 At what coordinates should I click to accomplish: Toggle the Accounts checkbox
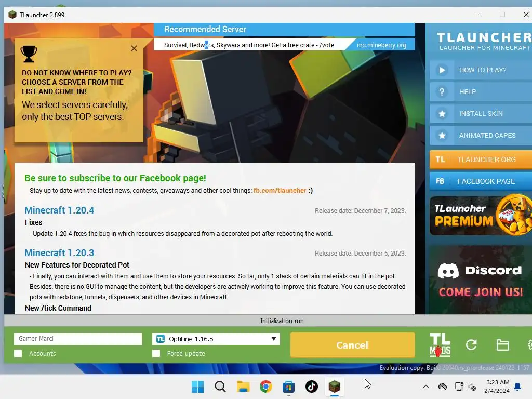pyautogui.click(x=18, y=353)
